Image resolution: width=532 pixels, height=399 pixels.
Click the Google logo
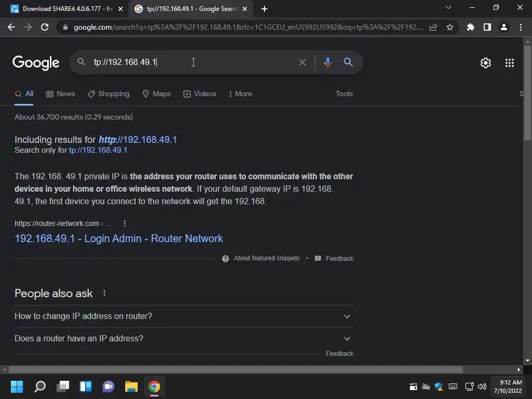pos(36,63)
